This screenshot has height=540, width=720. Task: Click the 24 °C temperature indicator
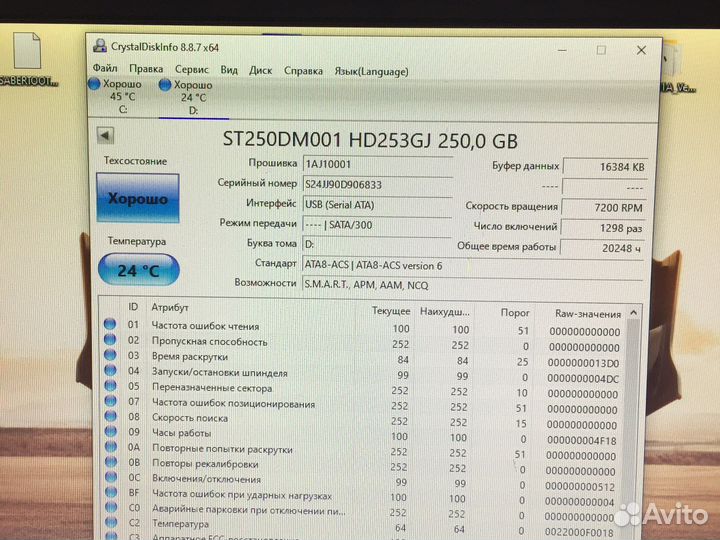139,270
